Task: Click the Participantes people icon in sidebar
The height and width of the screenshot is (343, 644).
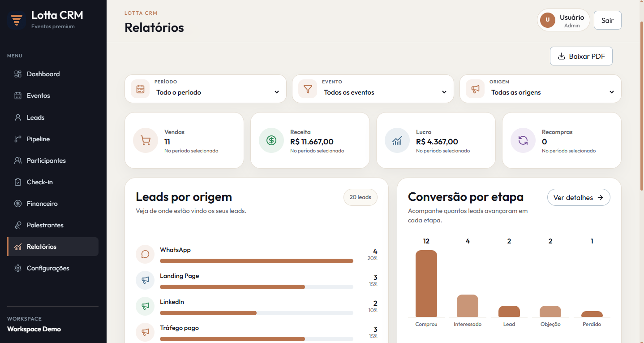Action: pos(18,161)
